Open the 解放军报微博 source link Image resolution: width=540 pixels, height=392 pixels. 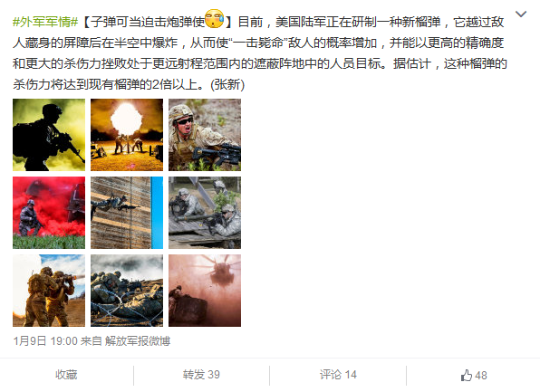[x=138, y=341]
